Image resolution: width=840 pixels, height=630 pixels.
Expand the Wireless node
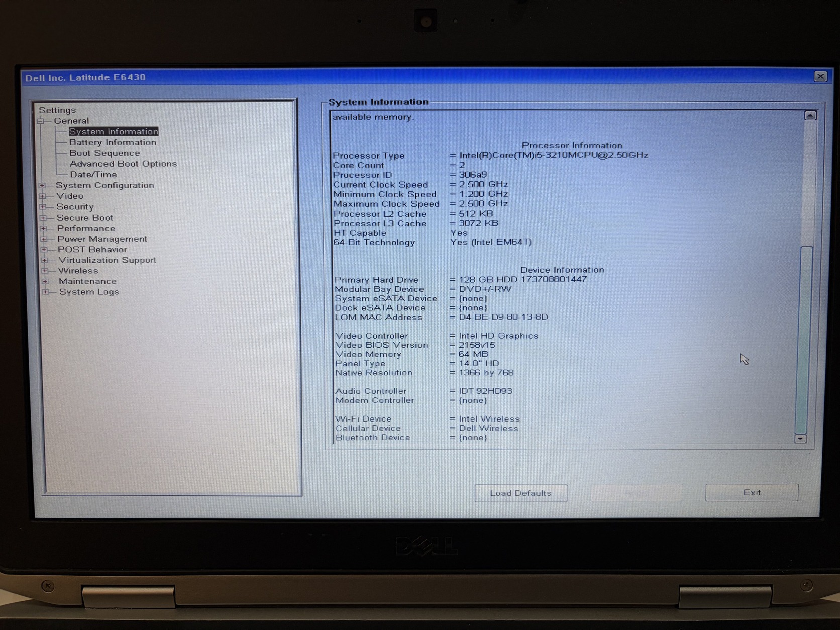[45, 271]
